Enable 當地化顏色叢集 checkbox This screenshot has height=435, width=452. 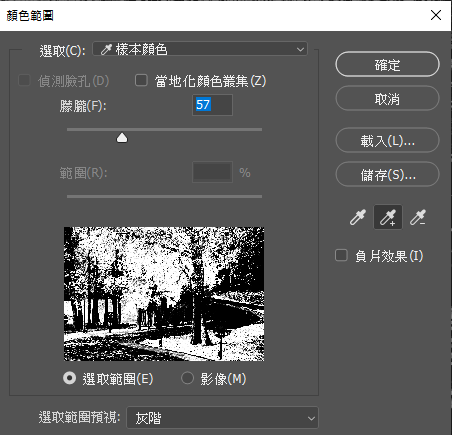(x=141, y=80)
